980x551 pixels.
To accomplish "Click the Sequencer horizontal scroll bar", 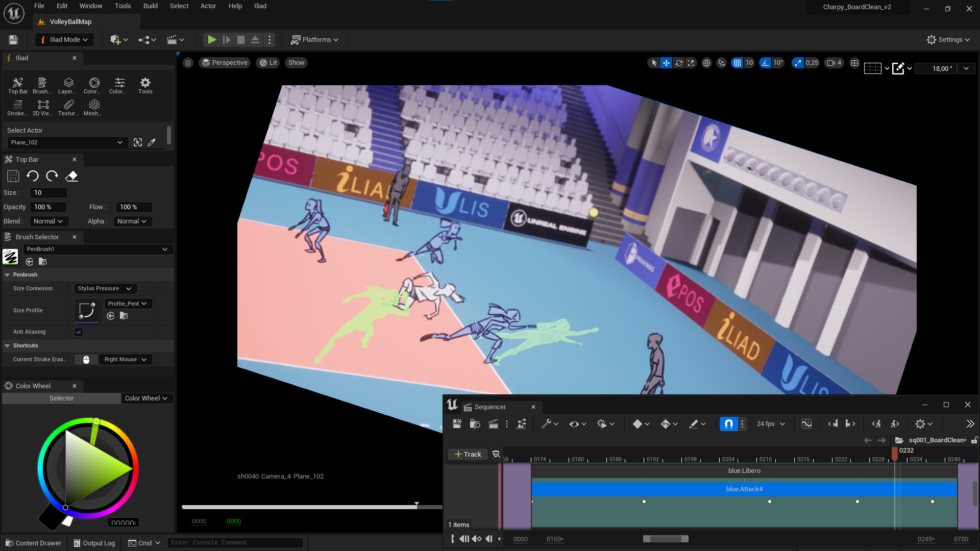I will click(x=666, y=539).
